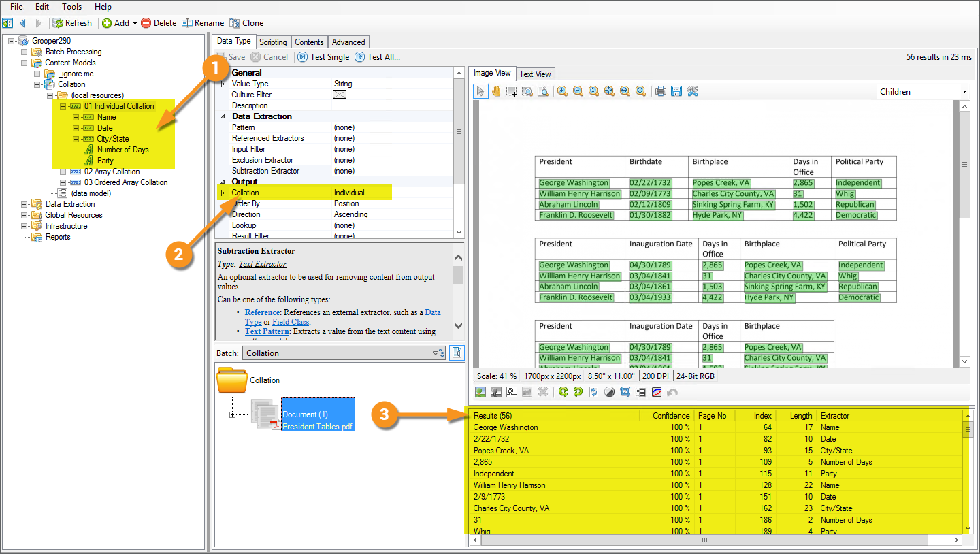Open the Add dropdown arrow
Viewport: 980px width, 554px height.
point(135,23)
